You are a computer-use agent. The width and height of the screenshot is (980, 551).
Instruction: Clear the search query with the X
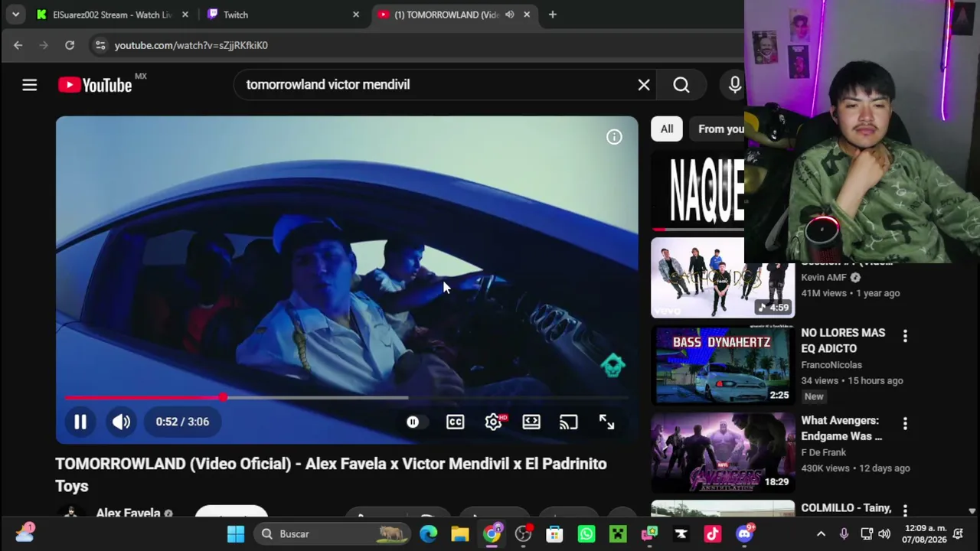click(644, 85)
